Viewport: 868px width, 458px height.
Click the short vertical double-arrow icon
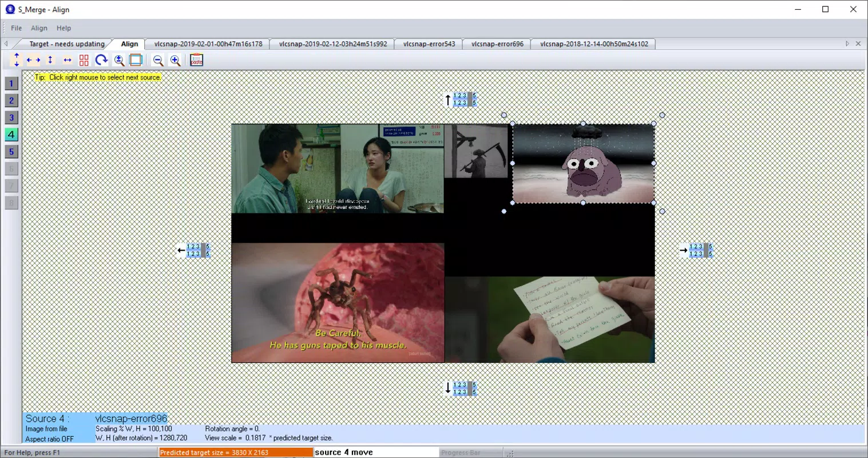(50, 60)
